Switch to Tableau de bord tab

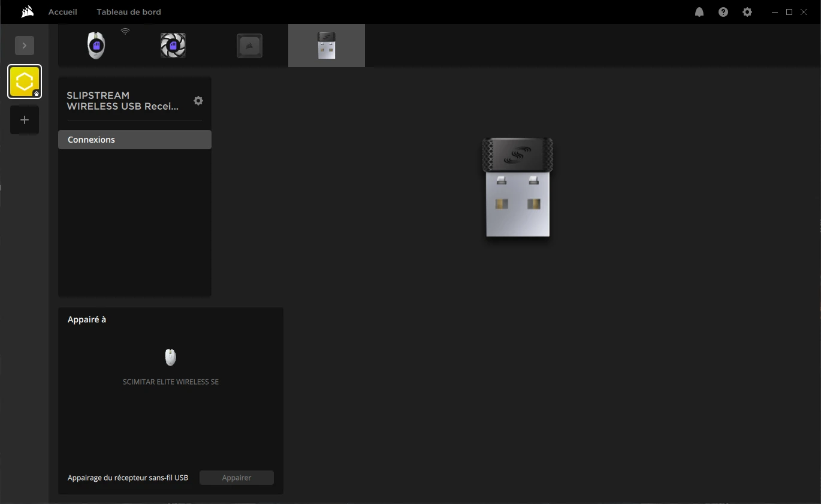coord(129,12)
